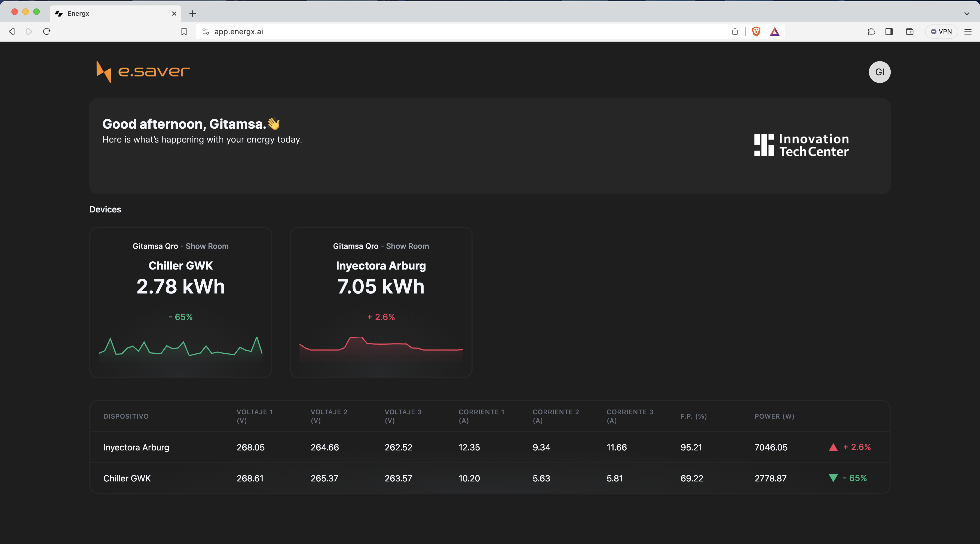Click the page reload icon
This screenshot has width=980, height=544.
pyautogui.click(x=46, y=32)
